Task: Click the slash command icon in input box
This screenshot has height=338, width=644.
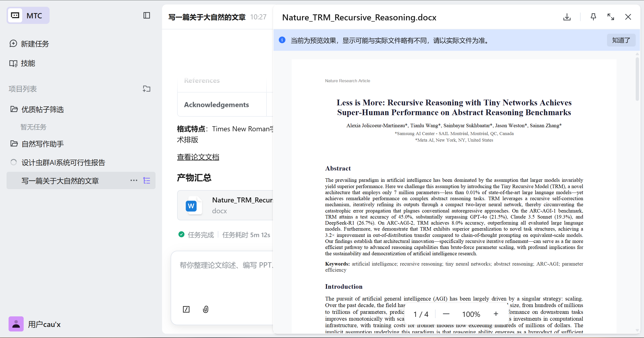Action: click(x=186, y=309)
